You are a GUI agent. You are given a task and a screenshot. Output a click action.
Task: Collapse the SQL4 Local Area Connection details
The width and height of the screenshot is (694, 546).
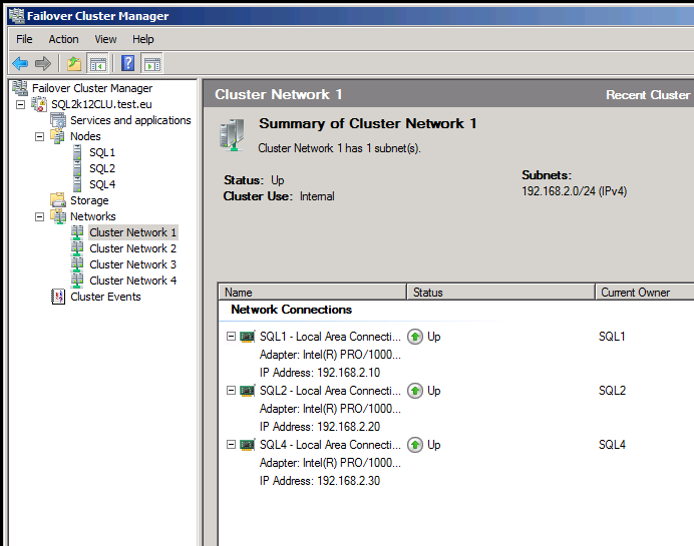coord(231,445)
